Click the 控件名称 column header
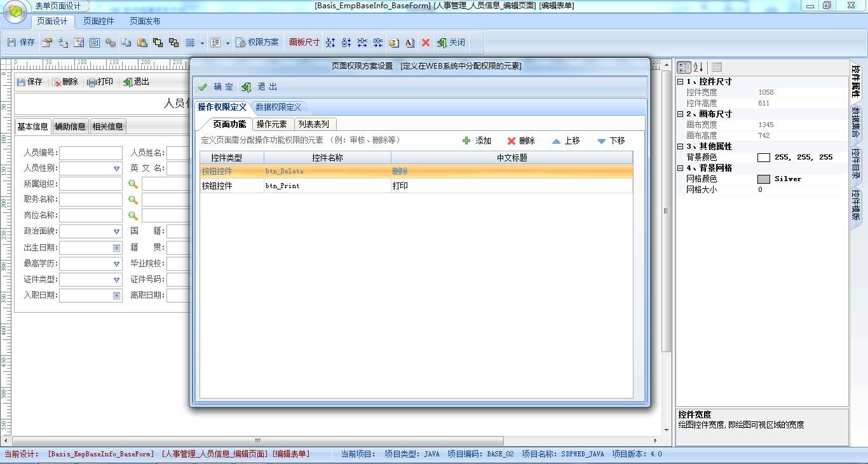 [327, 158]
